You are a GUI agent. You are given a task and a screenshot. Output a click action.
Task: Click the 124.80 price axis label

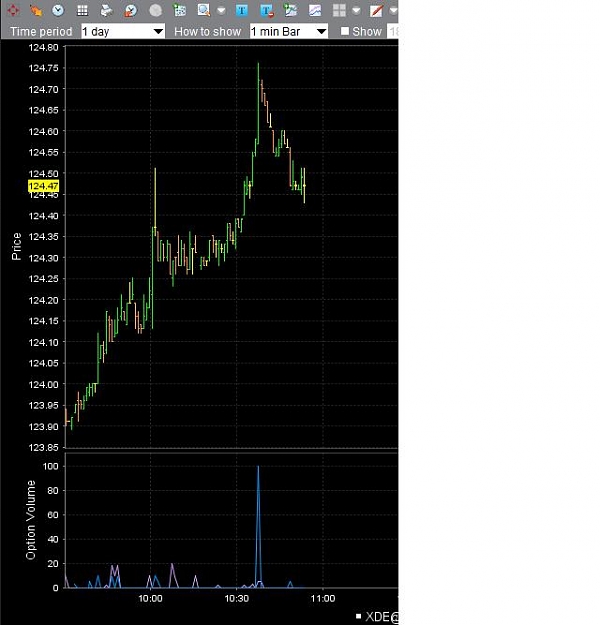click(43, 47)
